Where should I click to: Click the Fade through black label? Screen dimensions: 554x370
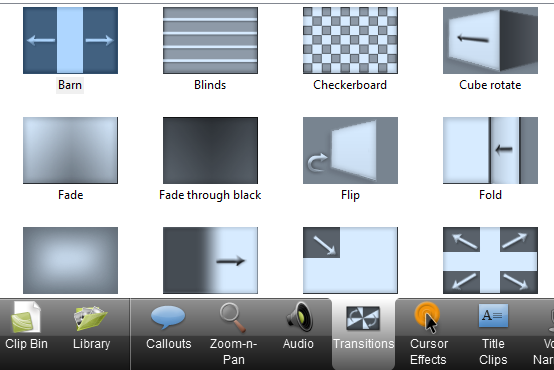click(210, 195)
